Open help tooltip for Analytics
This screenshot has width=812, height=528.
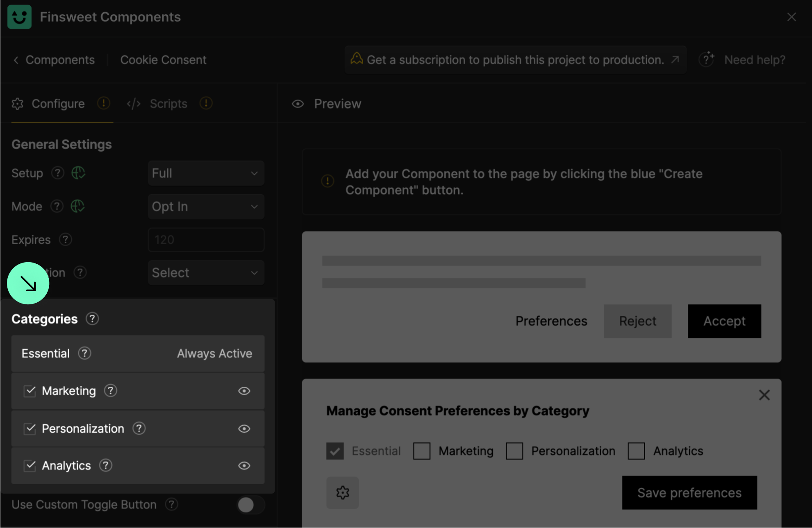tap(106, 465)
